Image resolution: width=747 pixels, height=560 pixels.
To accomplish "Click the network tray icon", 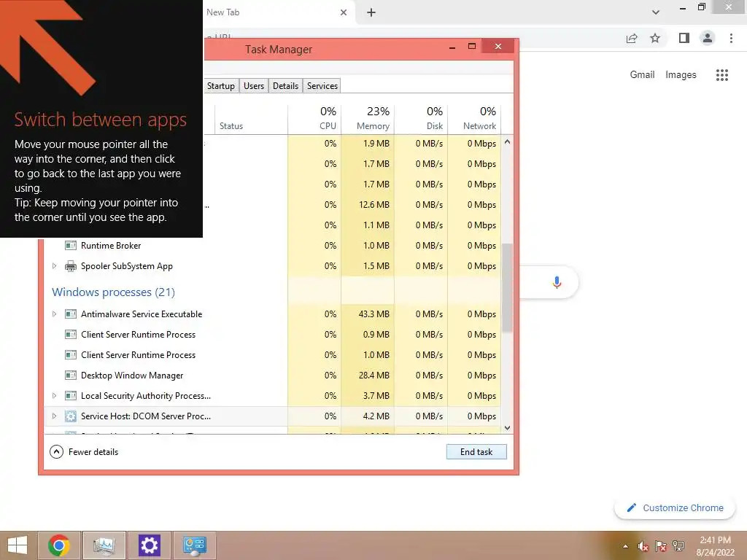I will [x=678, y=546].
